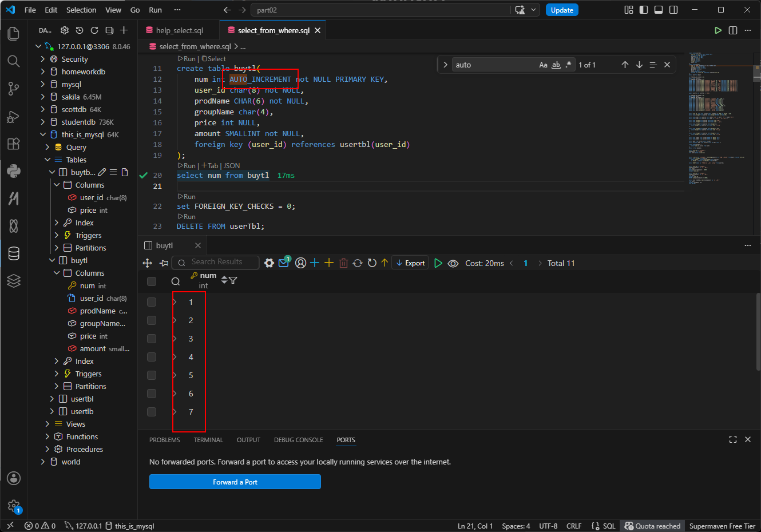Collapse the Tables node
The image size is (761, 532).
[x=47, y=160]
